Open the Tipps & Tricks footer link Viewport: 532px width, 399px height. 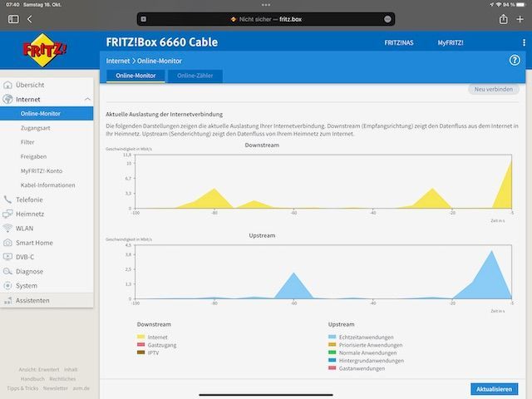click(22, 388)
